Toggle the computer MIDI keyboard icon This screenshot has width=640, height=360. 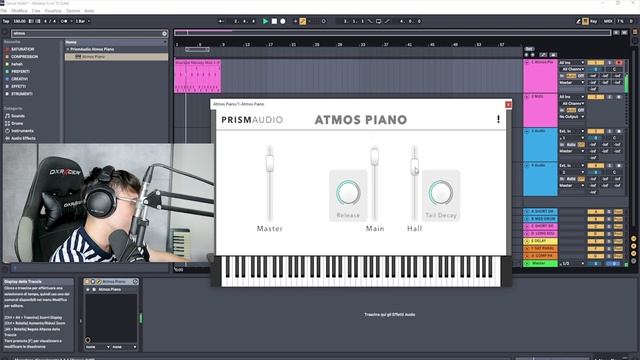pyautogui.click(x=585, y=21)
